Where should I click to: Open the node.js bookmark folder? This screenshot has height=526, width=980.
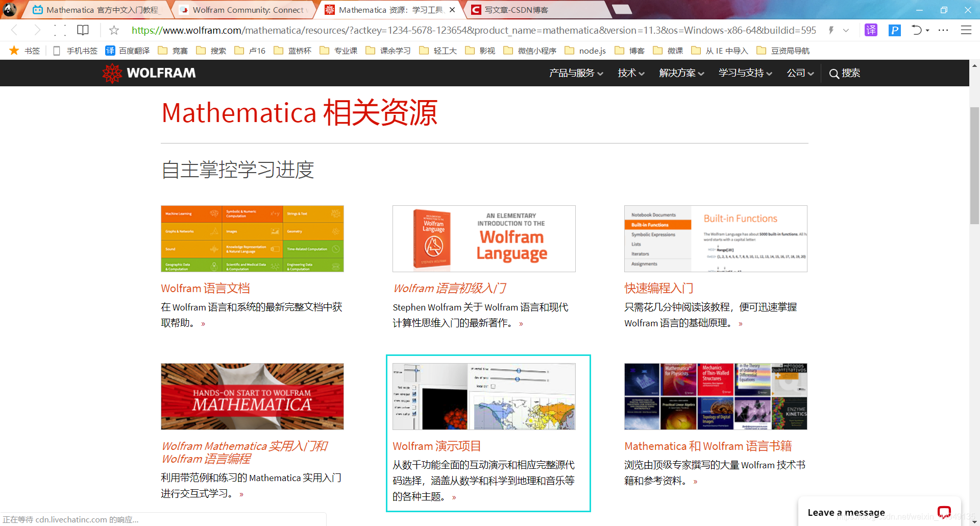[585, 51]
